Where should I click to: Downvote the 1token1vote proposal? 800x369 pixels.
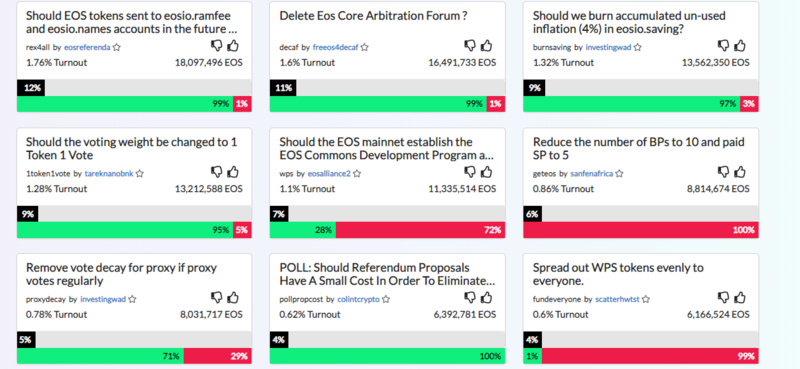click(x=216, y=172)
